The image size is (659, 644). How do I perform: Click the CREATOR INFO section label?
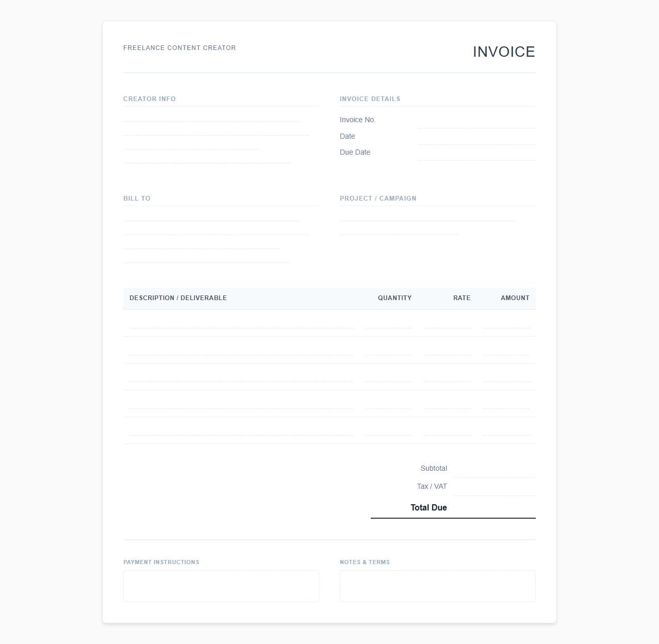[150, 99]
